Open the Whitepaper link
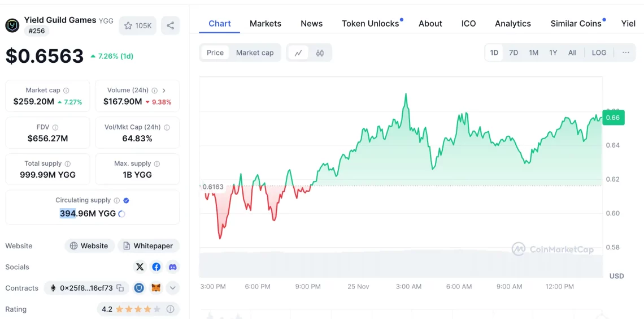The height and width of the screenshot is (319, 644). [x=149, y=246]
